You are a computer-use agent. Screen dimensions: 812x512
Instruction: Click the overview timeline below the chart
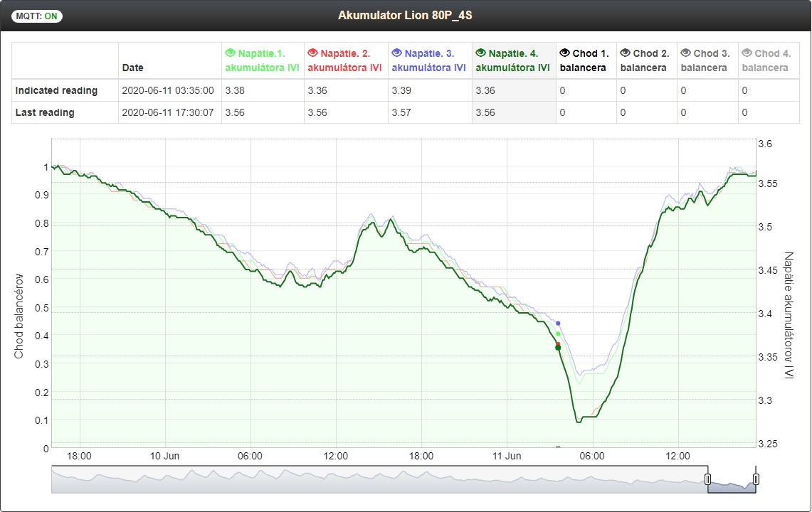click(356, 480)
